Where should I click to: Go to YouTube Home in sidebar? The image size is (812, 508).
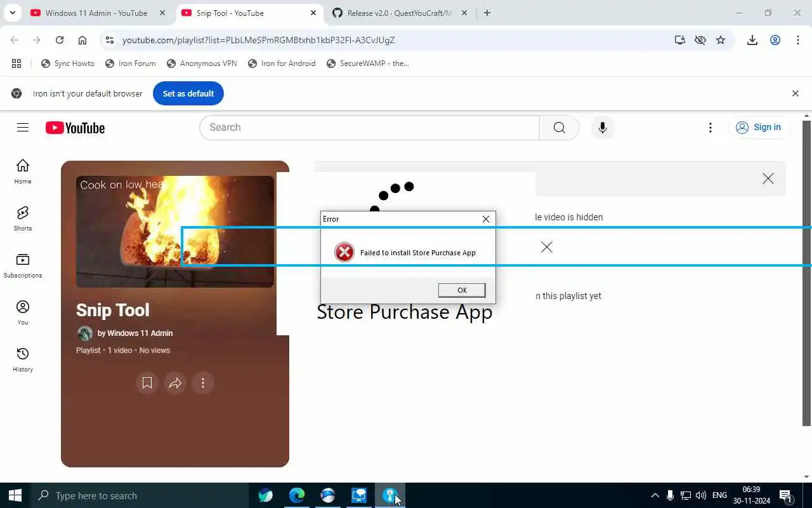coord(23,171)
